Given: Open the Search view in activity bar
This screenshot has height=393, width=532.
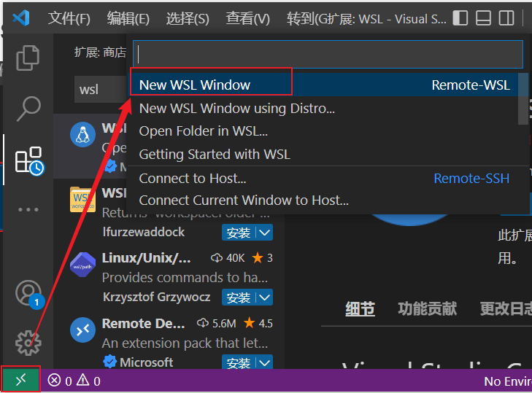Looking at the screenshot, I should (x=28, y=109).
